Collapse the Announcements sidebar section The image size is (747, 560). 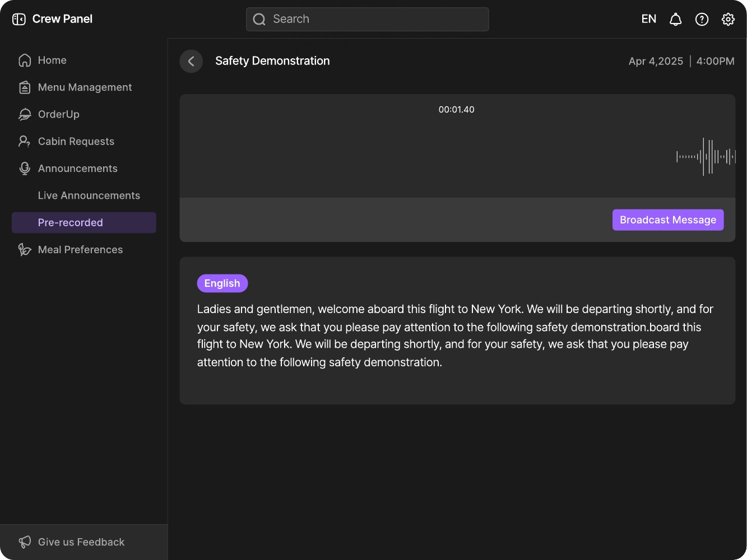(x=84, y=169)
